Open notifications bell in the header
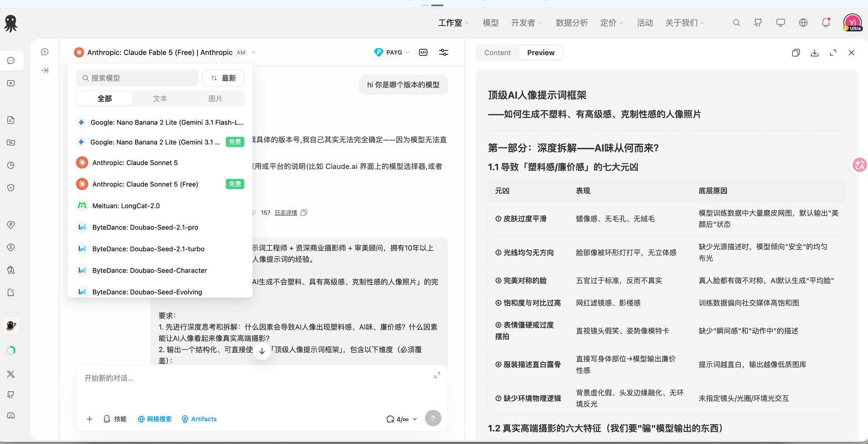868x444 pixels. coord(826,22)
